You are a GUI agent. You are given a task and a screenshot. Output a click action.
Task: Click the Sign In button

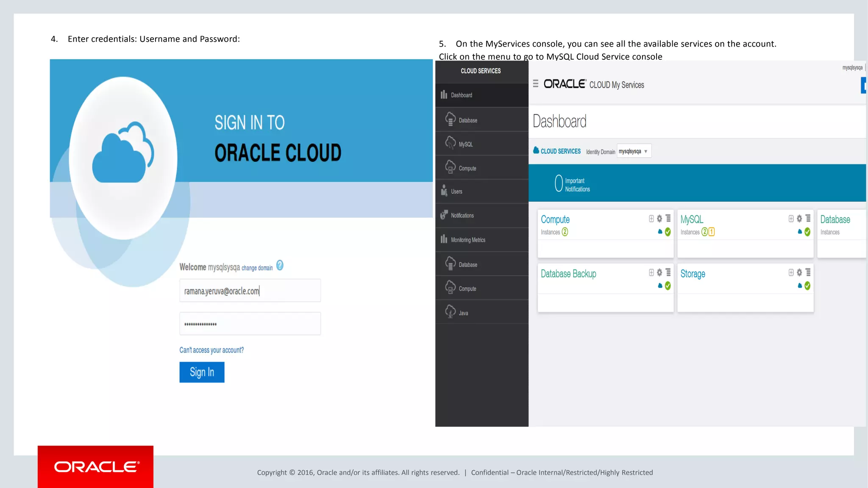[202, 372]
